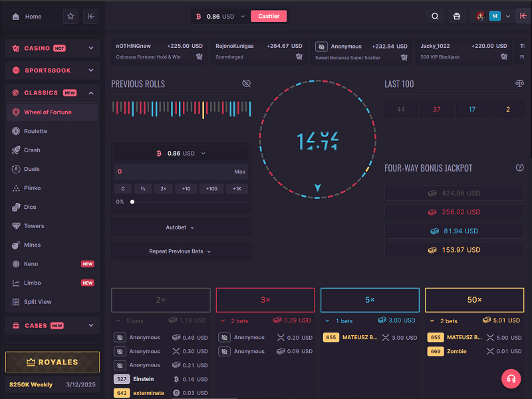Collapse the left sidebar panel

91,17
